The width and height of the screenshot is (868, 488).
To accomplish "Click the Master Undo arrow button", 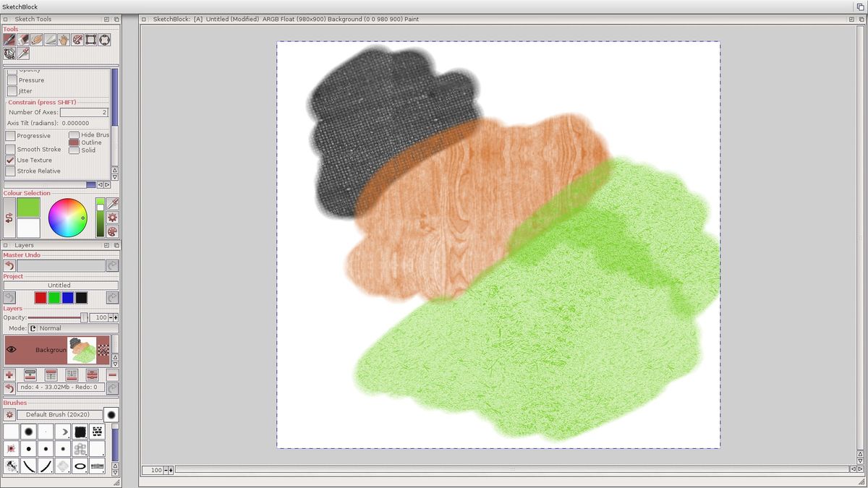I will tap(9, 266).
